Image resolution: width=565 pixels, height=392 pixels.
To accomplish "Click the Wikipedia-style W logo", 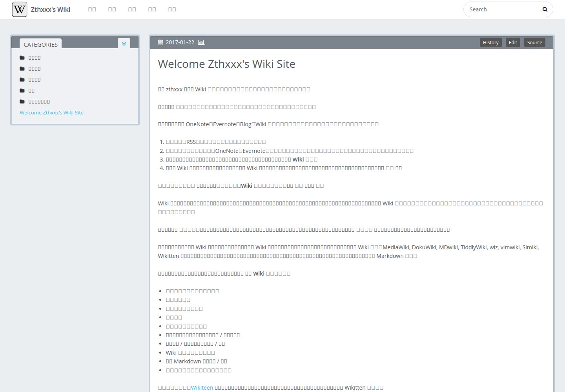I will [x=20, y=9].
